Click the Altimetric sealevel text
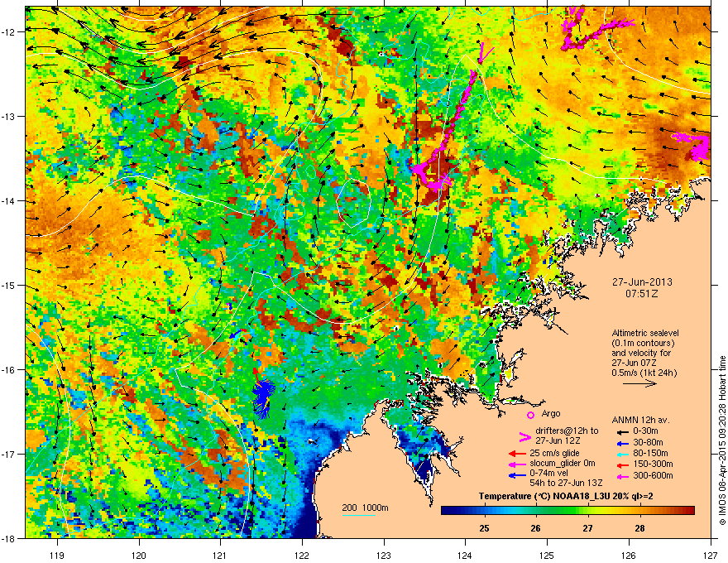 [645, 333]
